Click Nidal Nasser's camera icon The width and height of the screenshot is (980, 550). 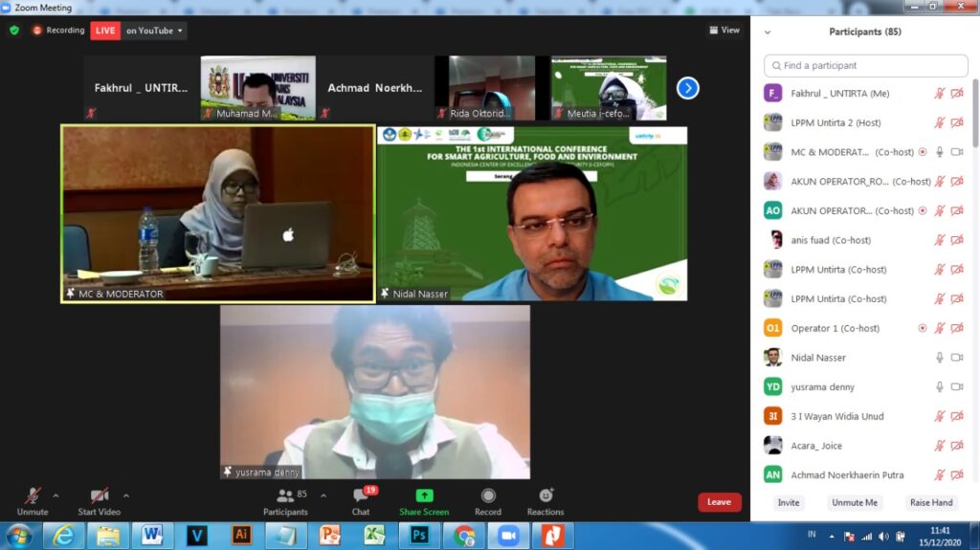point(957,358)
